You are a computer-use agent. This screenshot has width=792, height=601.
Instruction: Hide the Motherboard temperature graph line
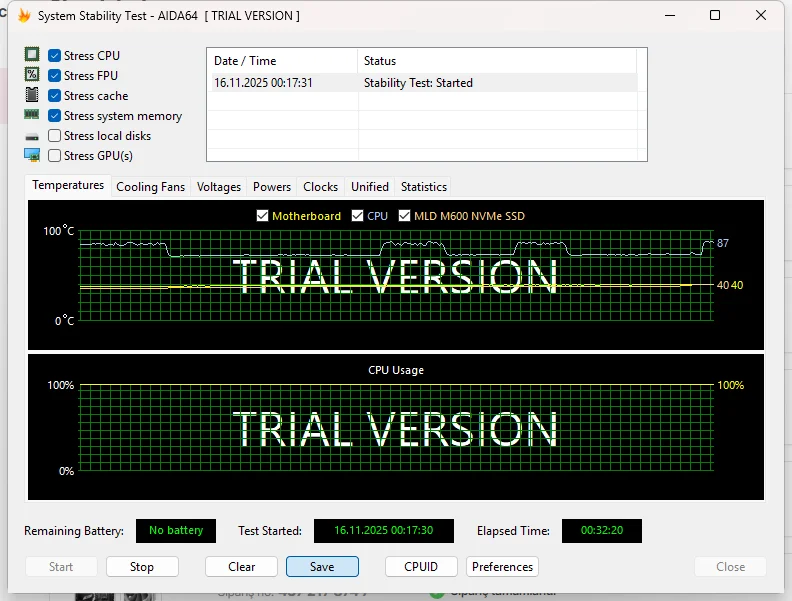[x=262, y=216]
